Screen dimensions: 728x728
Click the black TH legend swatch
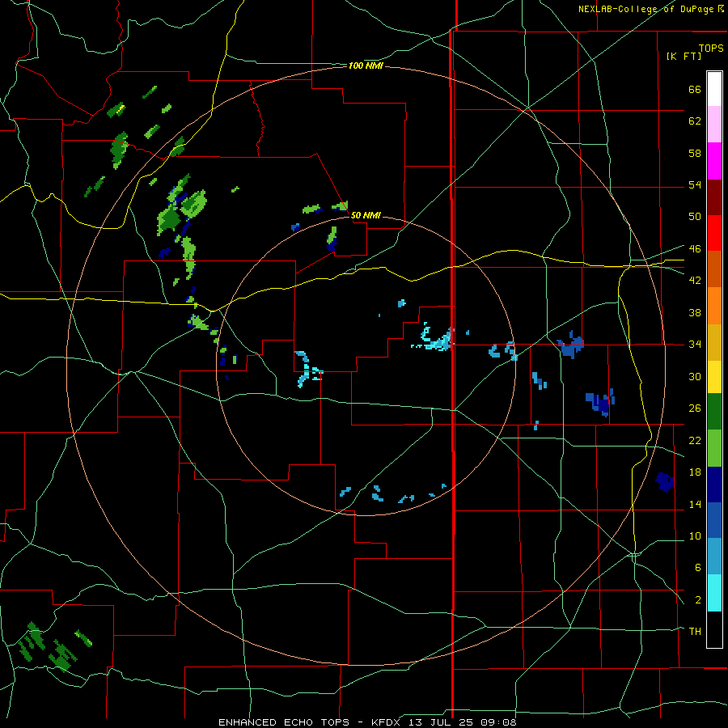pyautogui.click(x=714, y=629)
